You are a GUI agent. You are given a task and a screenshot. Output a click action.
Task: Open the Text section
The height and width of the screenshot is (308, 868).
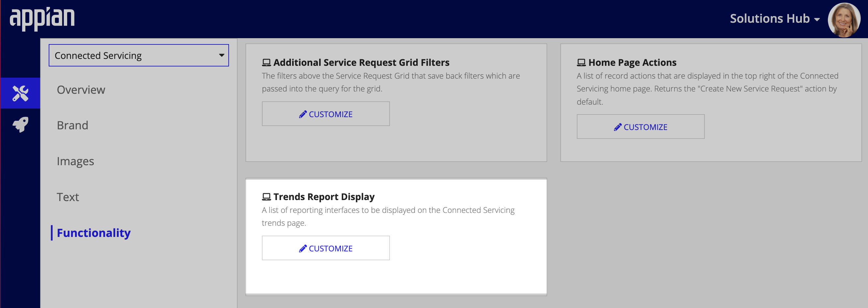click(68, 197)
